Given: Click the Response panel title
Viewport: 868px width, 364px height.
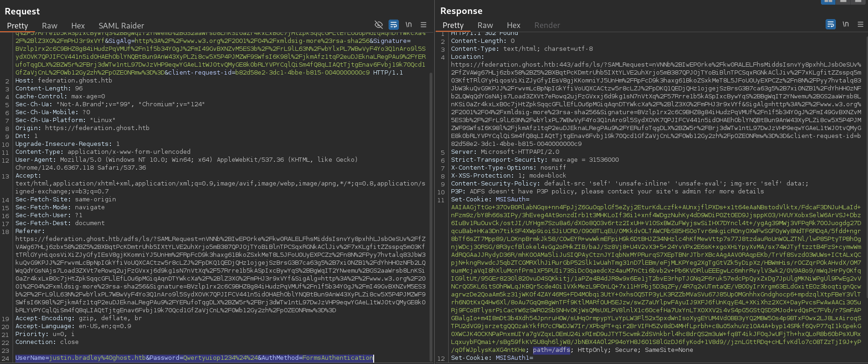Looking at the screenshot, I should tap(461, 11).
